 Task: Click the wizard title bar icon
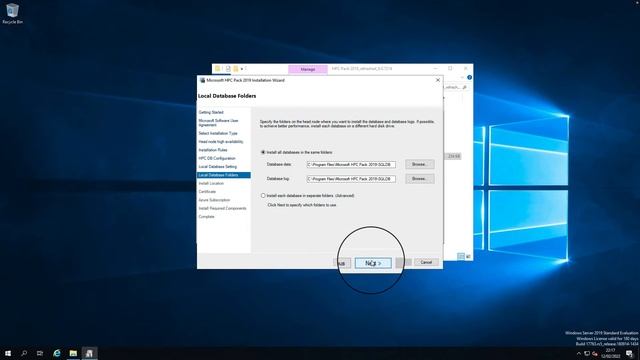click(x=202, y=80)
